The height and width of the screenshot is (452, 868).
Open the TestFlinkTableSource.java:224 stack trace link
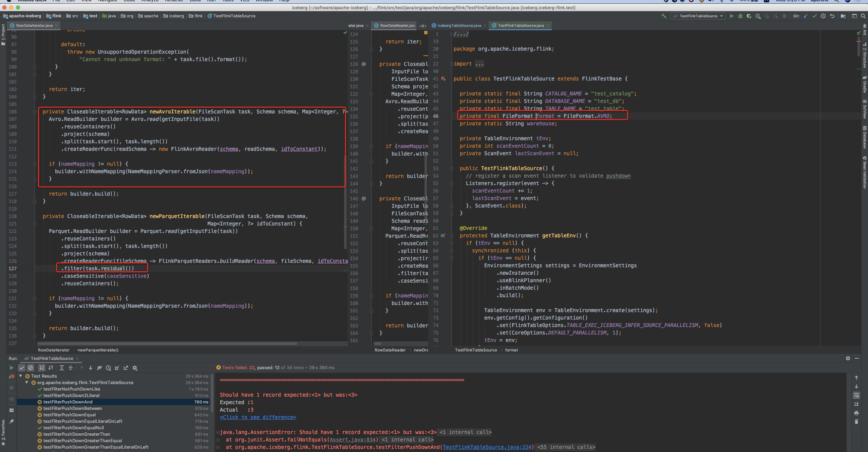(487, 447)
